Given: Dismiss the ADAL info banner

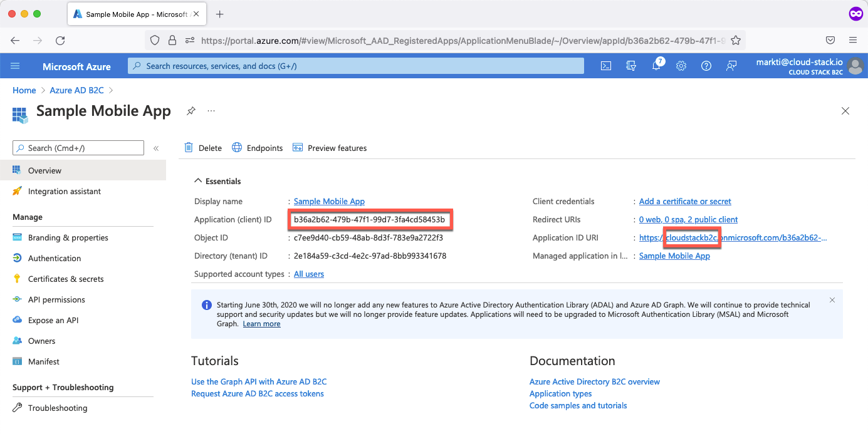Looking at the screenshot, I should pos(832,300).
